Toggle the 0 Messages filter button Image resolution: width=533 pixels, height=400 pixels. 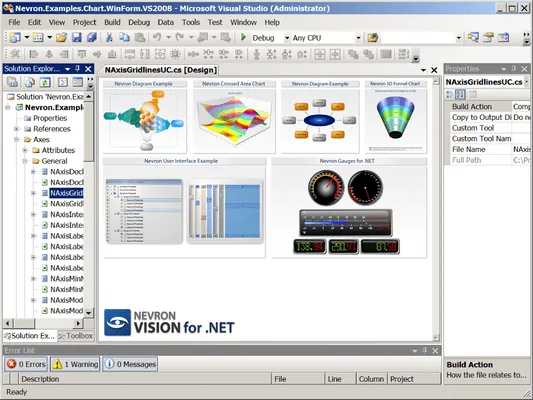coord(130,364)
